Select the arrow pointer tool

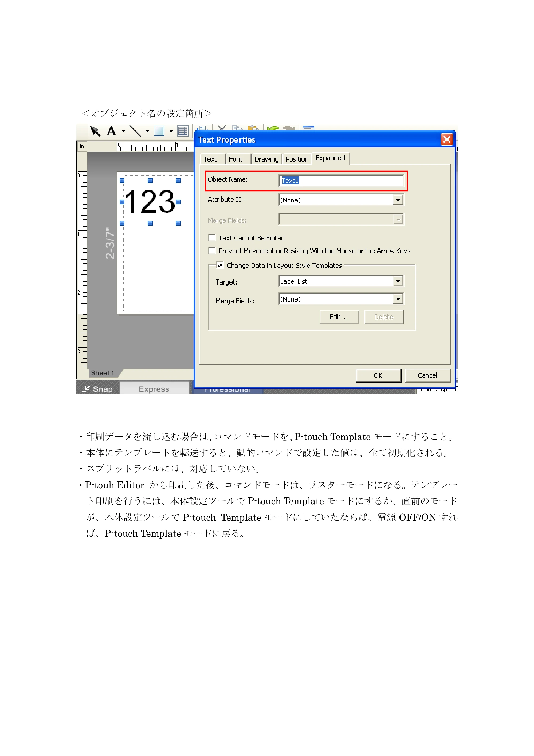pyautogui.click(x=95, y=131)
